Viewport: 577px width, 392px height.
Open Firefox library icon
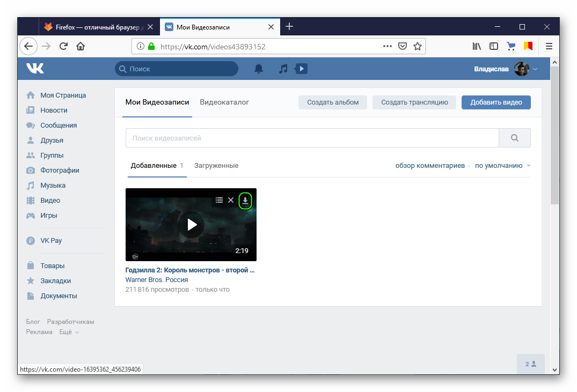[x=477, y=46]
